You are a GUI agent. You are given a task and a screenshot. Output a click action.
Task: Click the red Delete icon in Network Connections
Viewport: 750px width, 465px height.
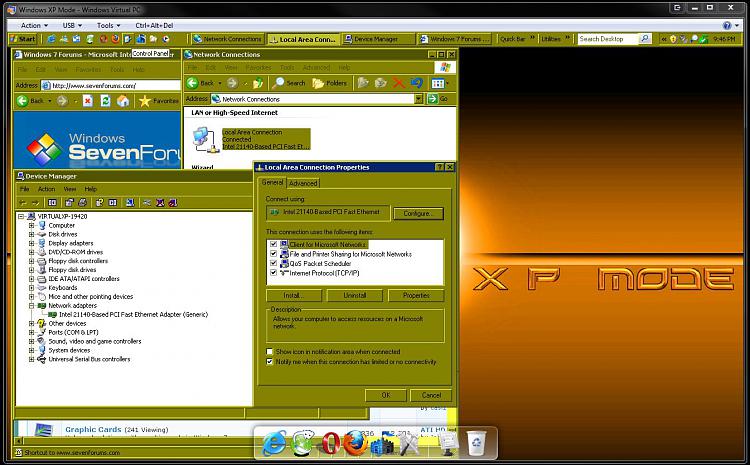(398, 83)
